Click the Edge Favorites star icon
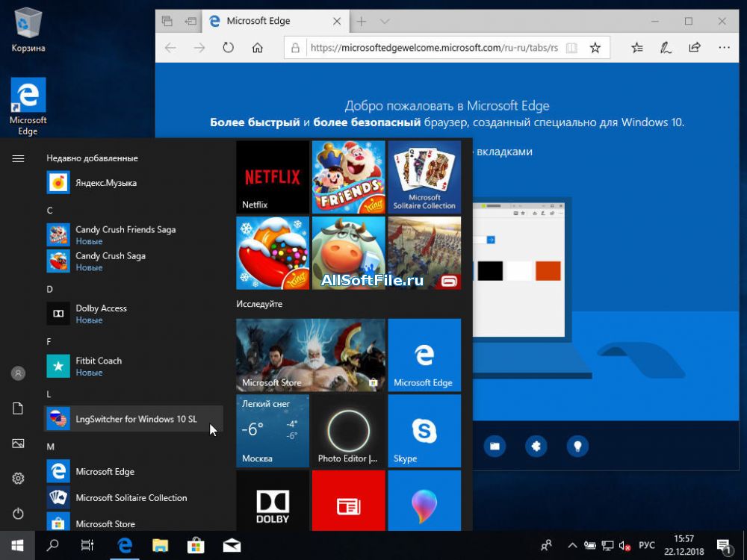The width and height of the screenshot is (747, 560). tap(595, 48)
